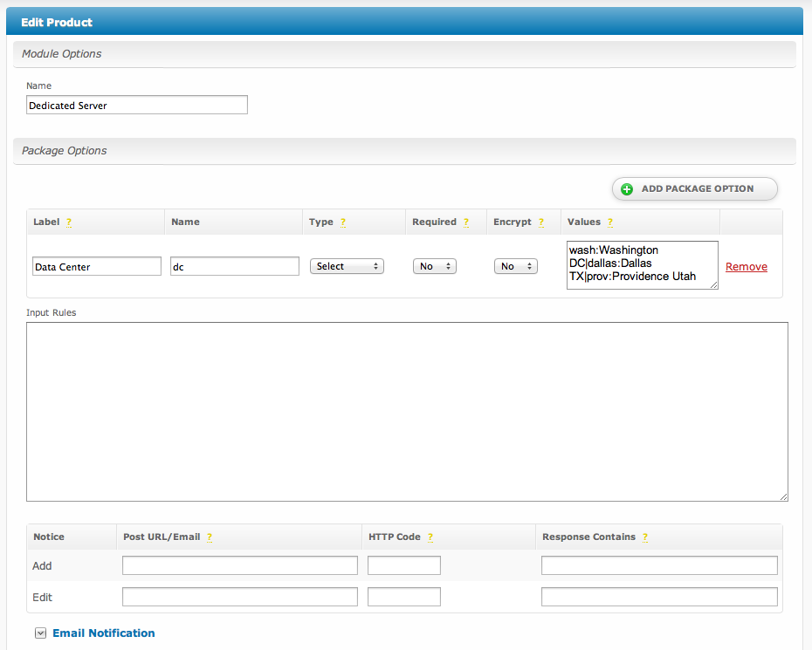Open the Required No dropdown
The height and width of the screenshot is (650, 812).
[x=434, y=266]
